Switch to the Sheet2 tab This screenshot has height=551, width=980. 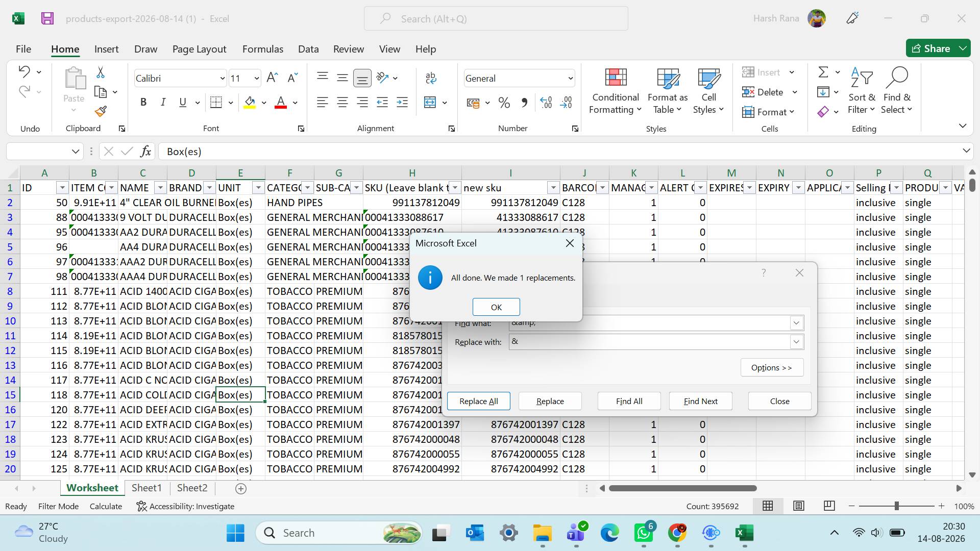(192, 488)
